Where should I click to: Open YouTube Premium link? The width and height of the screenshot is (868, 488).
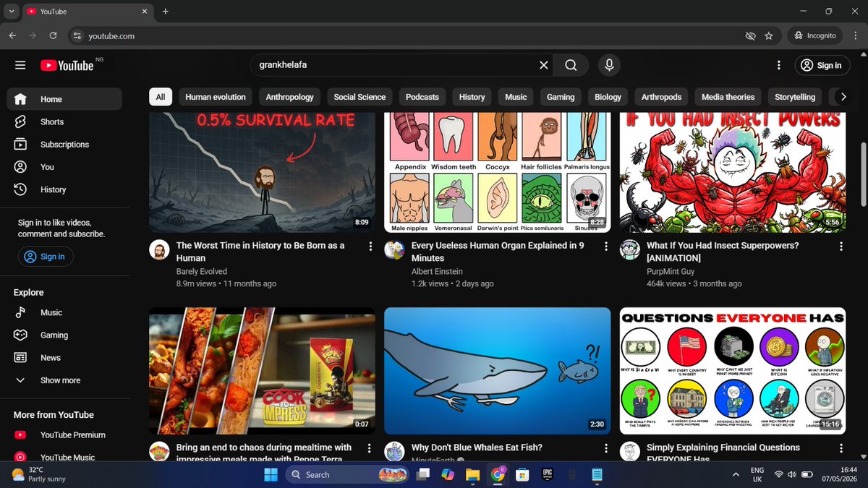tap(64, 435)
